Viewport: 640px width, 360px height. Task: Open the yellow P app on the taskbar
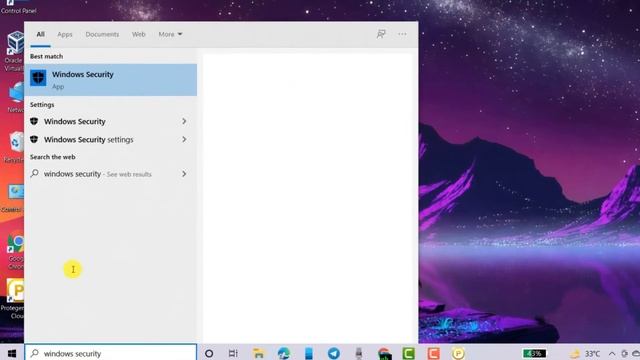click(x=458, y=353)
